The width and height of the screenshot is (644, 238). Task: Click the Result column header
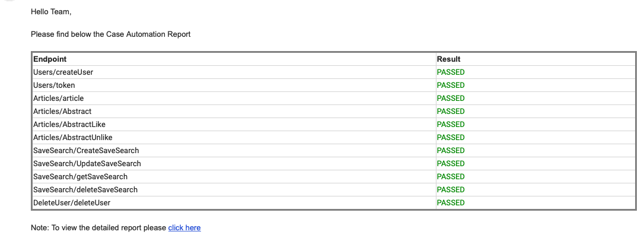coord(448,59)
